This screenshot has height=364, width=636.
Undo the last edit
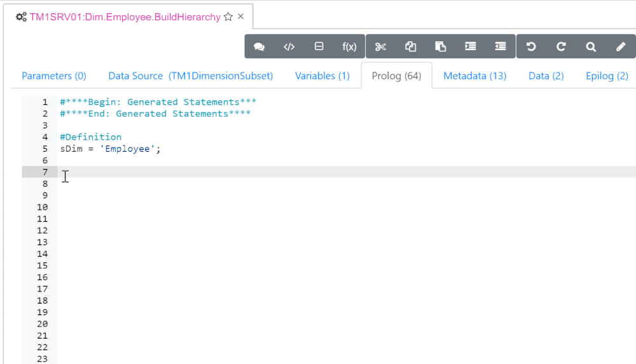pos(531,46)
